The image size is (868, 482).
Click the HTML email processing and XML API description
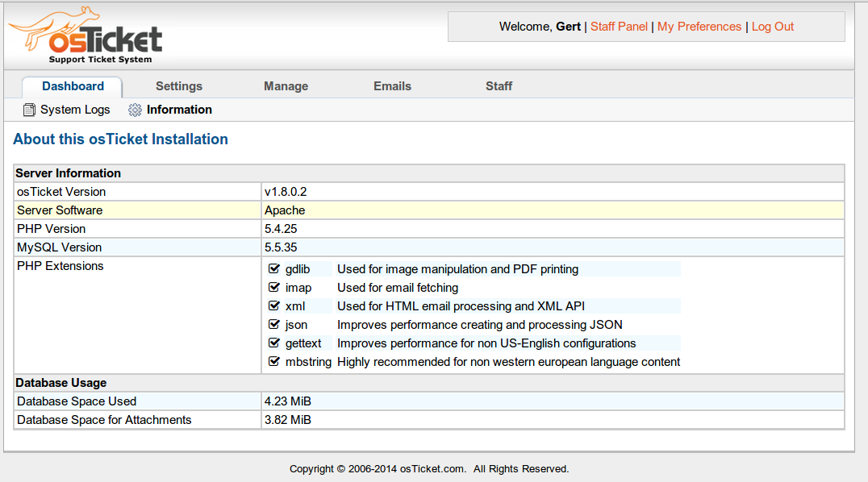pyautogui.click(x=461, y=306)
